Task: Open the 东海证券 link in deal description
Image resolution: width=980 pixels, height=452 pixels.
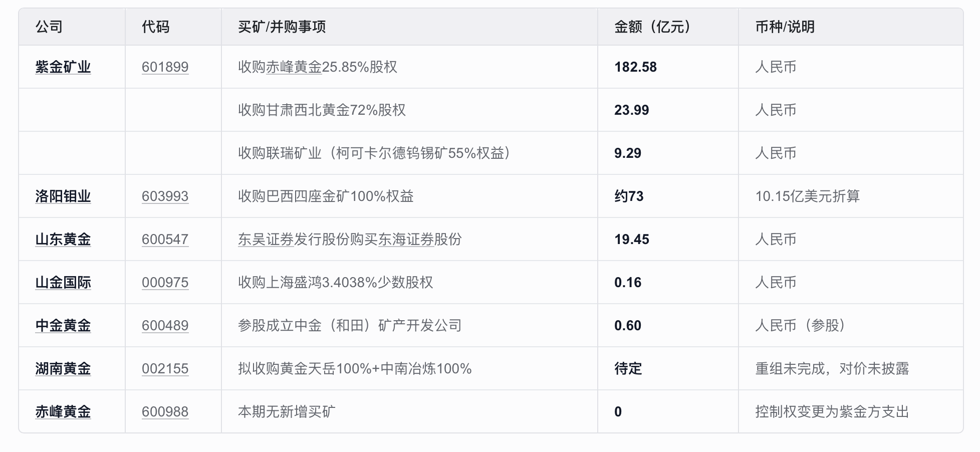Action: (x=406, y=240)
